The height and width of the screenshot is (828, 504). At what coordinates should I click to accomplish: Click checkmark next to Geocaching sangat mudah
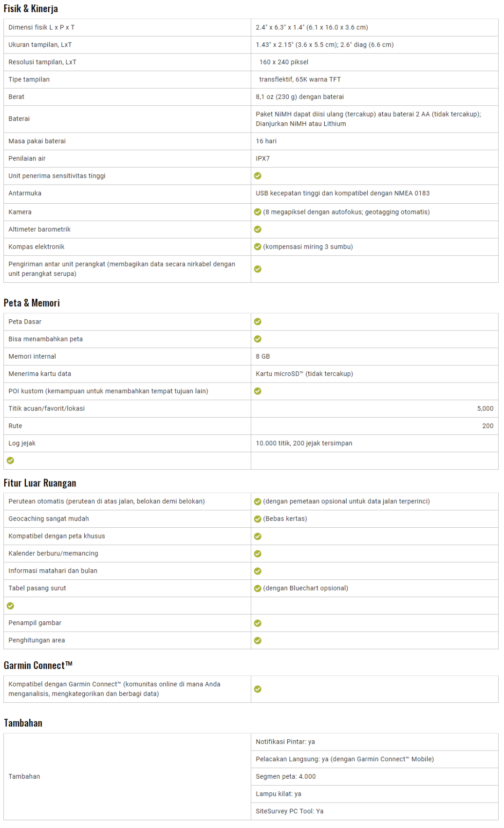click(258, 519)
